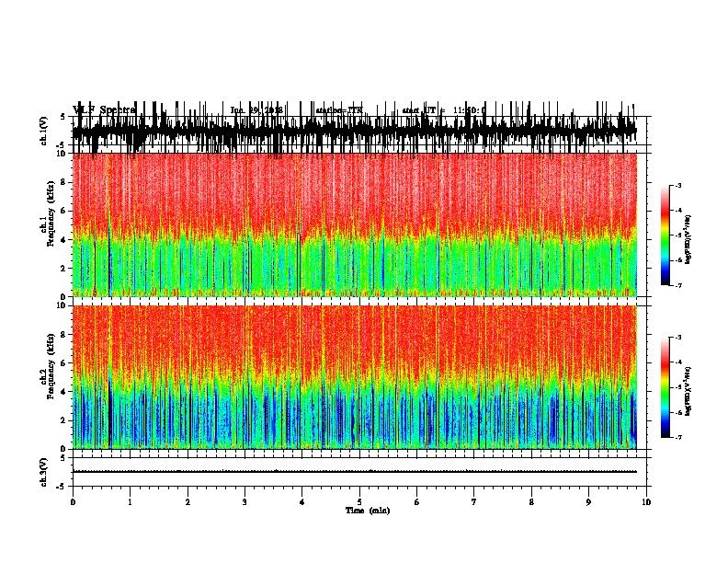This screenshot has height=563, width=728.
Task: Click the 'start UT = 11:50' header text
Action: (443, 110)
